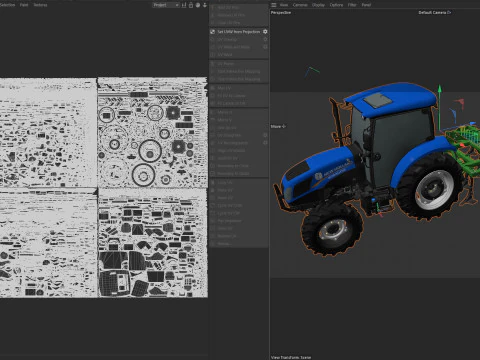This screenshot has height=360, width=480.
Task: Click the upper-left UV tile
Action: pos(48,133)
